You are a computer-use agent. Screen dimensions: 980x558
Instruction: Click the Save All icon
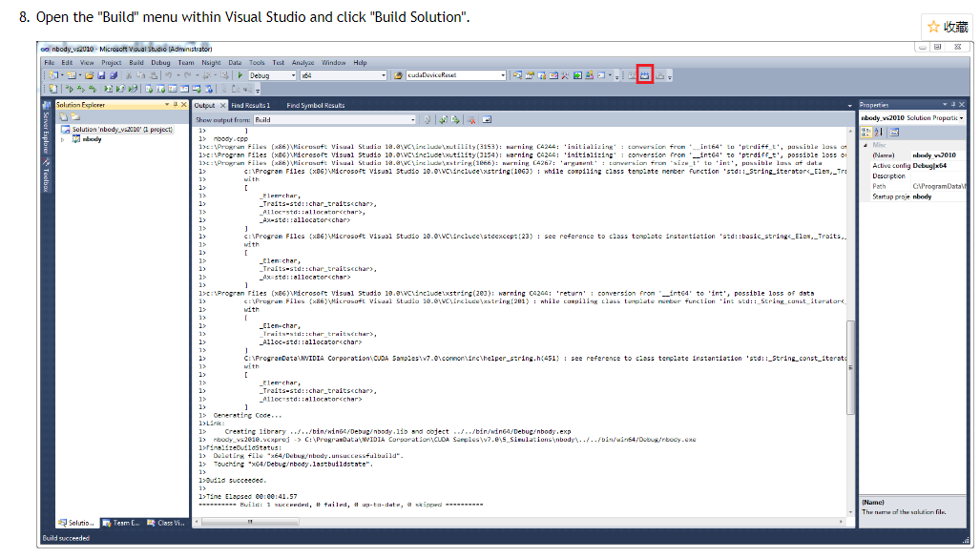[x=114, y=75]
